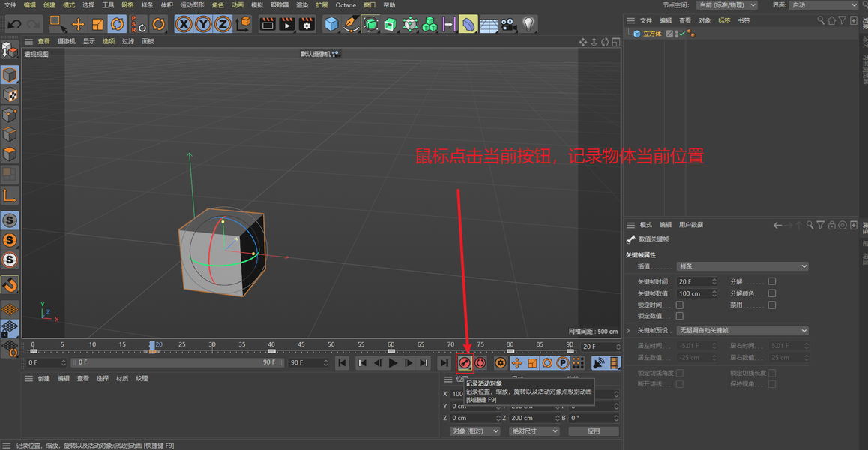Screen dimensions: 868x450
Task: Open the 标签 menu in the Object Manager
Action: [724, 20]
